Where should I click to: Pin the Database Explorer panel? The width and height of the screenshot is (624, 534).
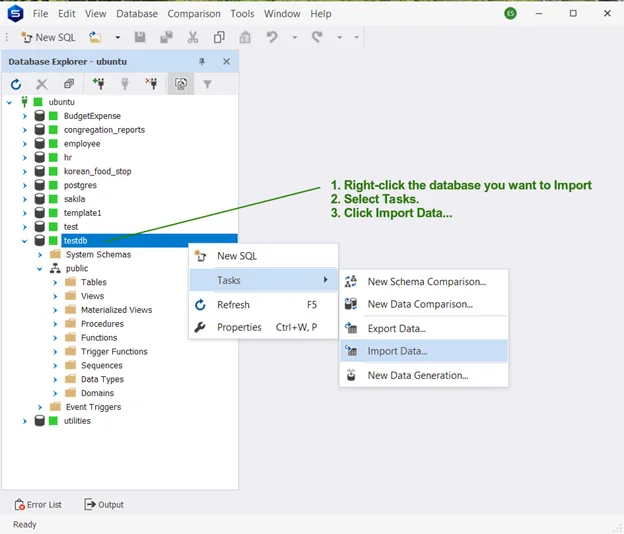click(x=203, y=62)
